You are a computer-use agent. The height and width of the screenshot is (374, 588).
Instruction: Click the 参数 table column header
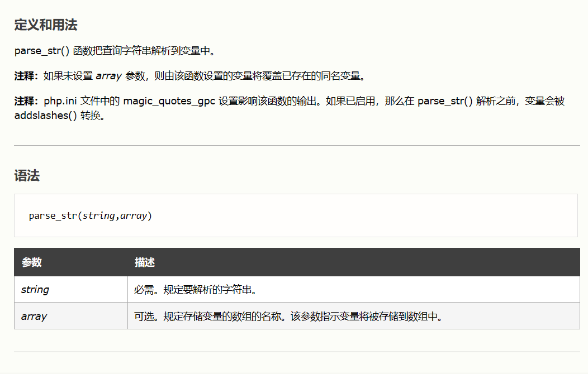(31, 262)
